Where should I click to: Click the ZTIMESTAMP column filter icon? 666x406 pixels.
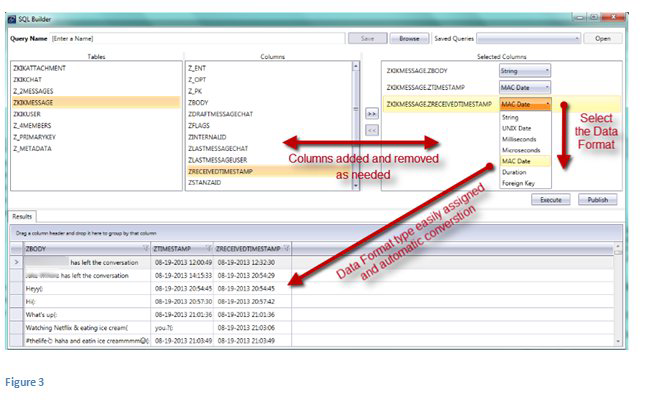[x=208, y=248]
